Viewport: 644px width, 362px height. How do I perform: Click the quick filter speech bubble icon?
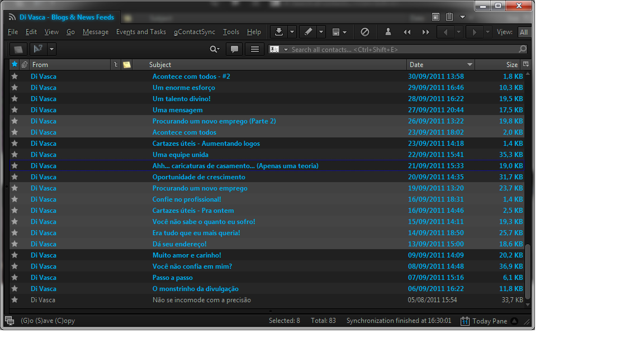pos(234,49)
